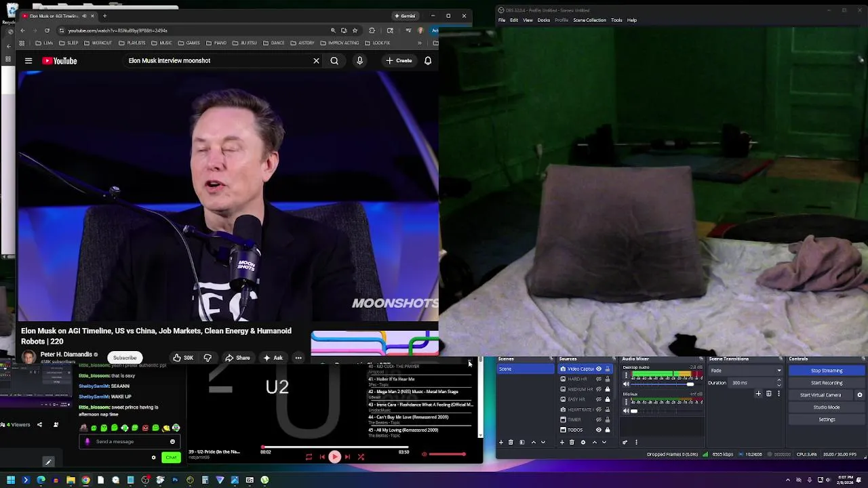This screenshot has width=868, height=488.
Task: Open Mic/Aux options dots menu
Action: pyautogui.click(x=626, y=401)
